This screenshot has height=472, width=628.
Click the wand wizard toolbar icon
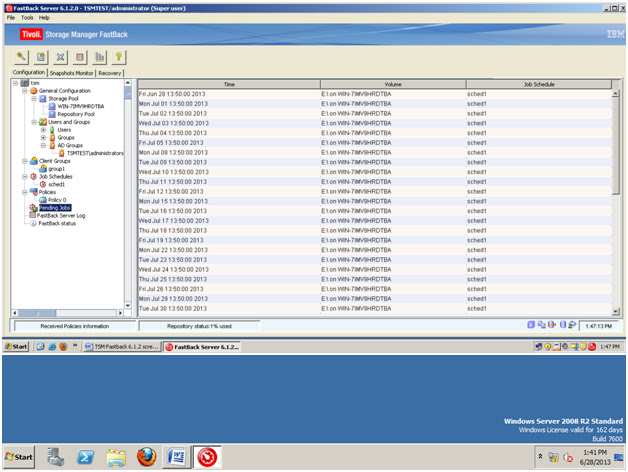click(x=21, y=57)
